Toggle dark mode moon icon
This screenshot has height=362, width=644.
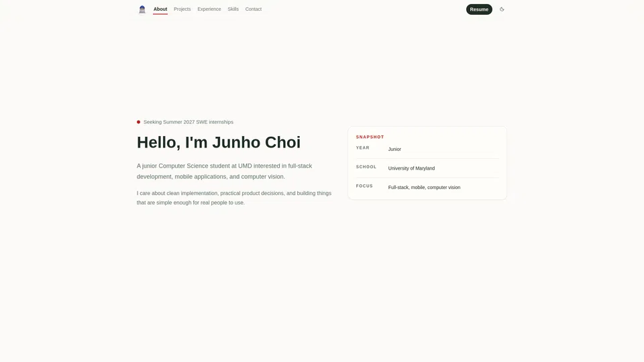(x=502, y=9)
